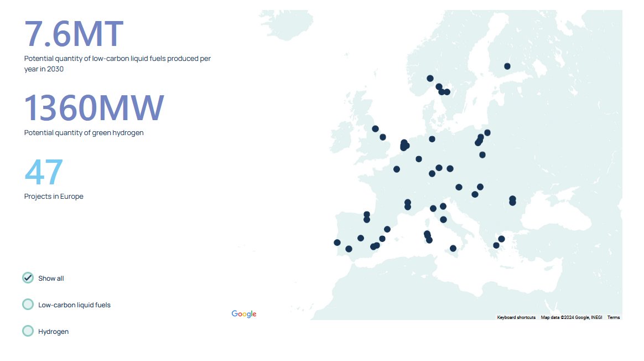Open the Google logo link on map
This screenshot has height=361, width=644.
(x=244, y=314)
